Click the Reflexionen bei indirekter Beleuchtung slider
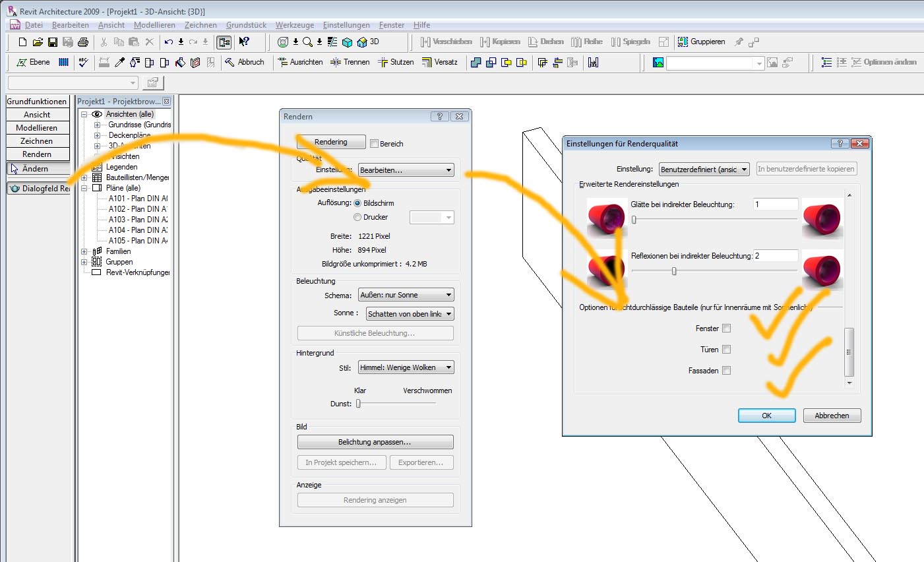924x562 pixels. 674,271
